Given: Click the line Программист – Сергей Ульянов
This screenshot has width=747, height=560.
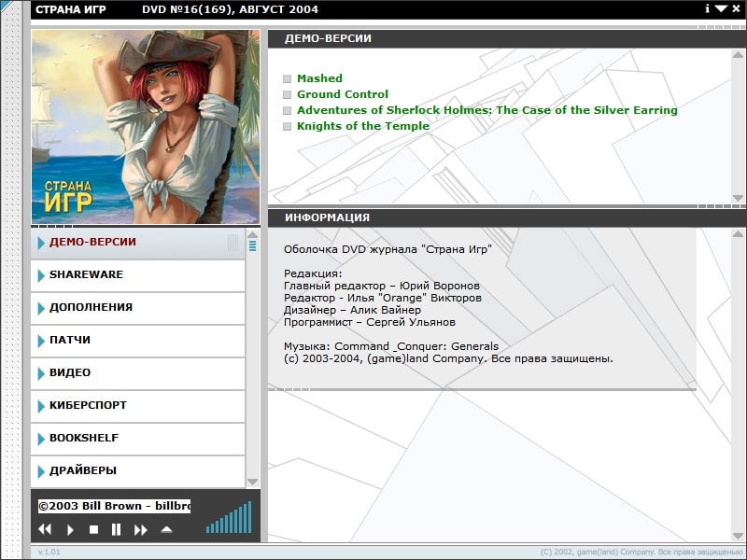Looking at the screenshot, I should point(370,322).
